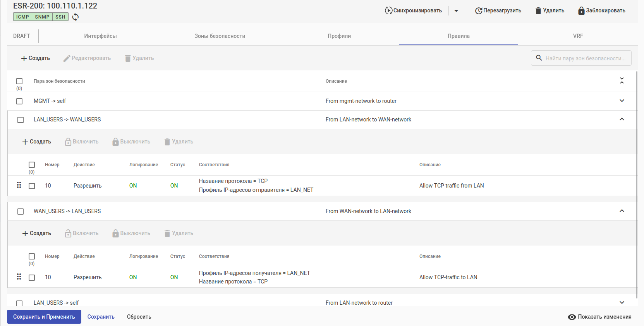The height and width of the screenshot is (326, 644).
Task: Open the dropdown arrow next to Синхронизировать
Action: tap(456, 11)
